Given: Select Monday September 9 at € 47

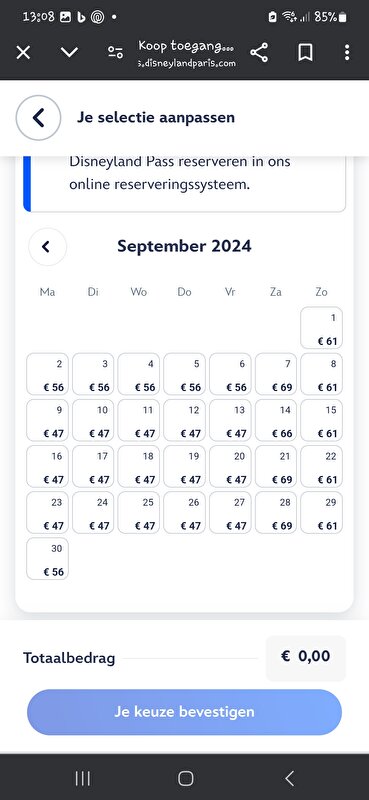Looking at the screenshot, I should tap(47, 420).
